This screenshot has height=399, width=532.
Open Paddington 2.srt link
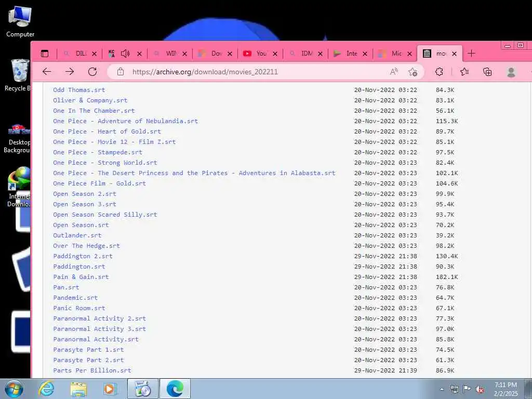click(x=83, y=256)
